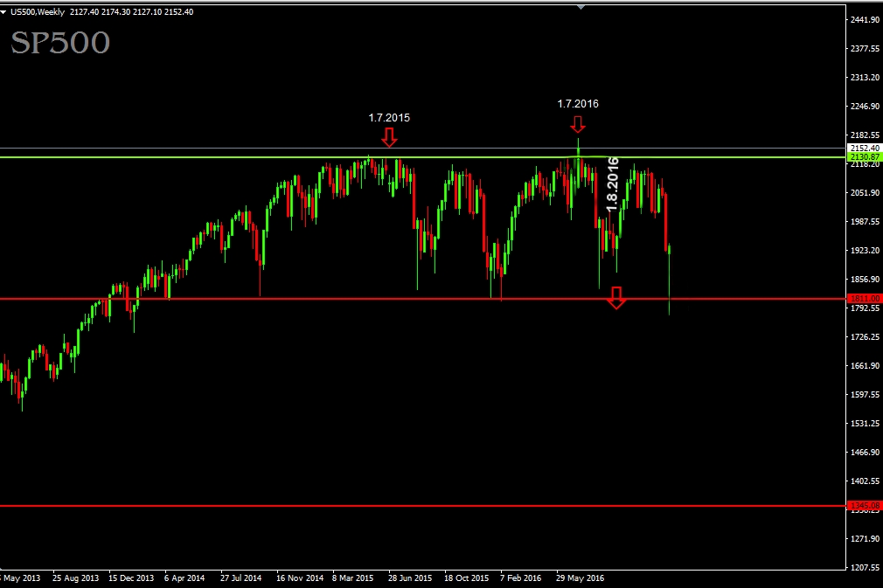Open the chart menu triangle beside US500,Weekly
The width and height of the screenshot is (883, 588).
(3, 12)
